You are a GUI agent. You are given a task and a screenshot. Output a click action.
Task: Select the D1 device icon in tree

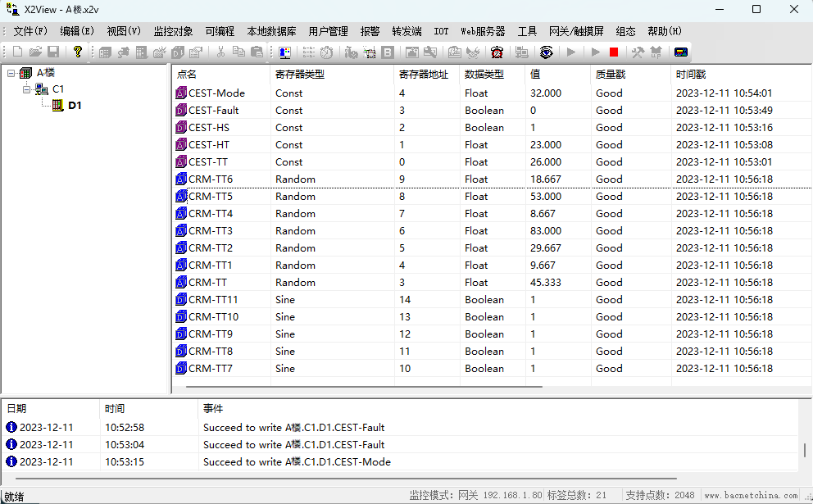pyautogui.click(x=57, y=106)
